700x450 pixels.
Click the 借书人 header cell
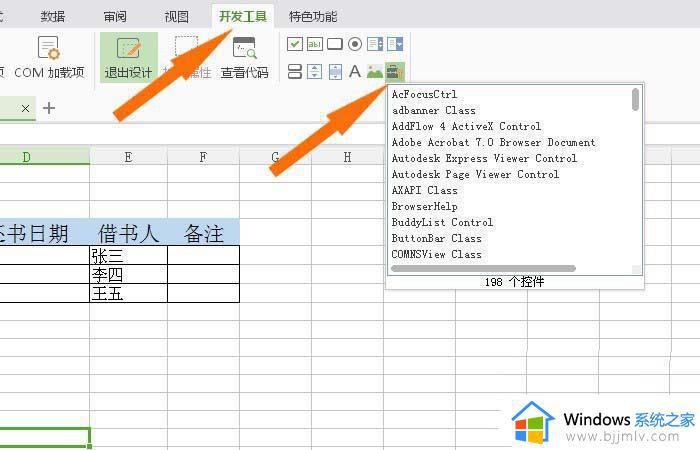(129, 233)
